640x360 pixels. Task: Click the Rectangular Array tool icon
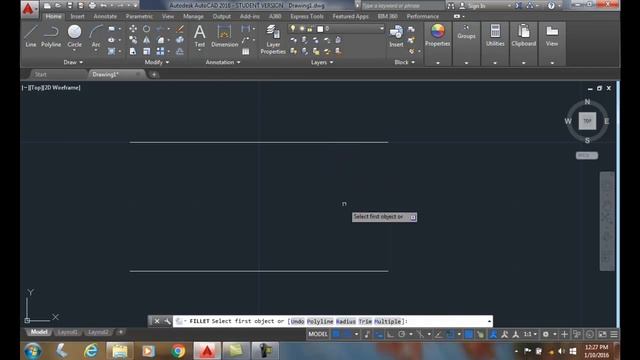(160, 51)
